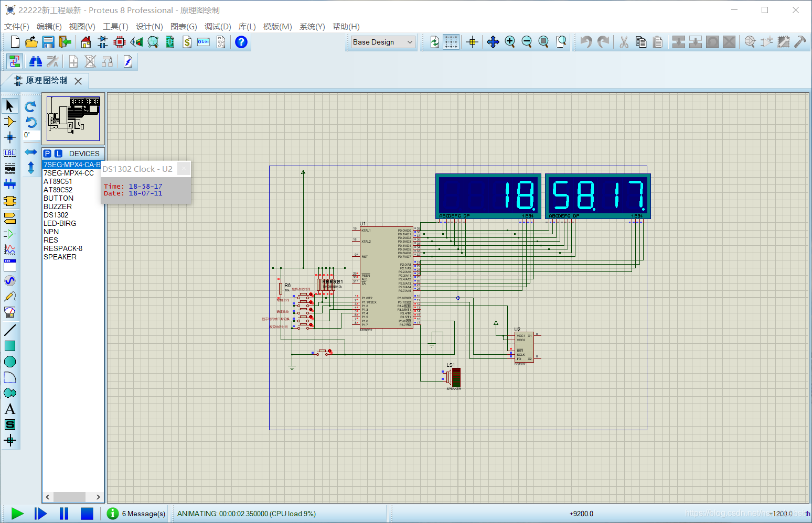Image resolution: width=812 pixels, height=523 pixels.
Task: Rotate clockwise using the rotate button
Action: tap(30, 106)
